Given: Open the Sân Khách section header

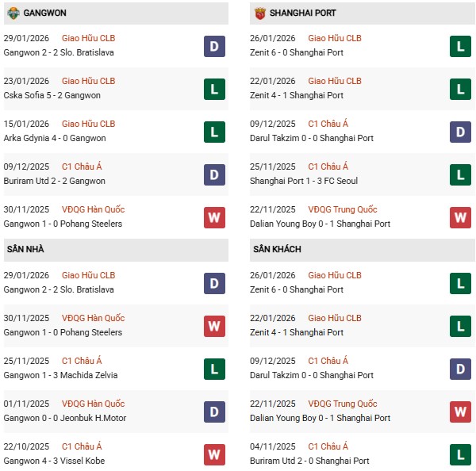Looking at the screenshot, I should [x=277, y=249].
